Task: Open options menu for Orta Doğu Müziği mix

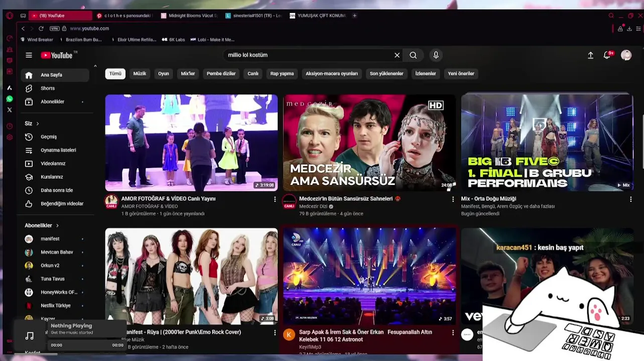Action: coord(631,199)
